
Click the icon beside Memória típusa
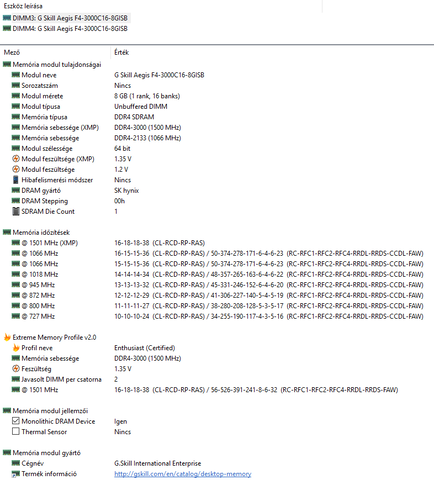[16, 117]
